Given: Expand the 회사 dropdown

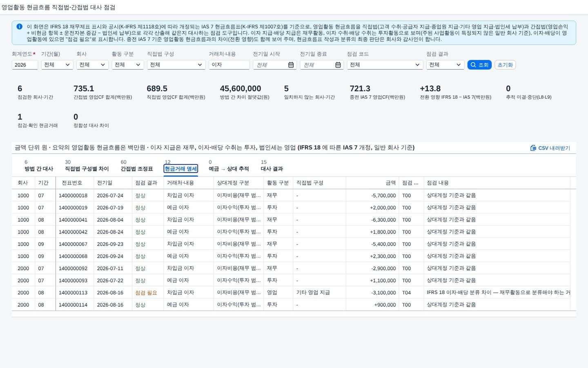Looking at the screenshot, I should coord(93,65).
